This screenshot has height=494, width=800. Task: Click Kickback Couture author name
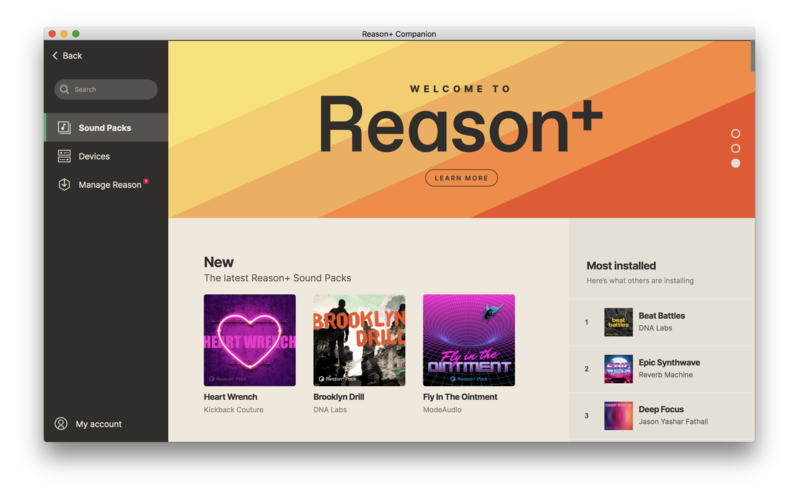[x=234, y=410]
